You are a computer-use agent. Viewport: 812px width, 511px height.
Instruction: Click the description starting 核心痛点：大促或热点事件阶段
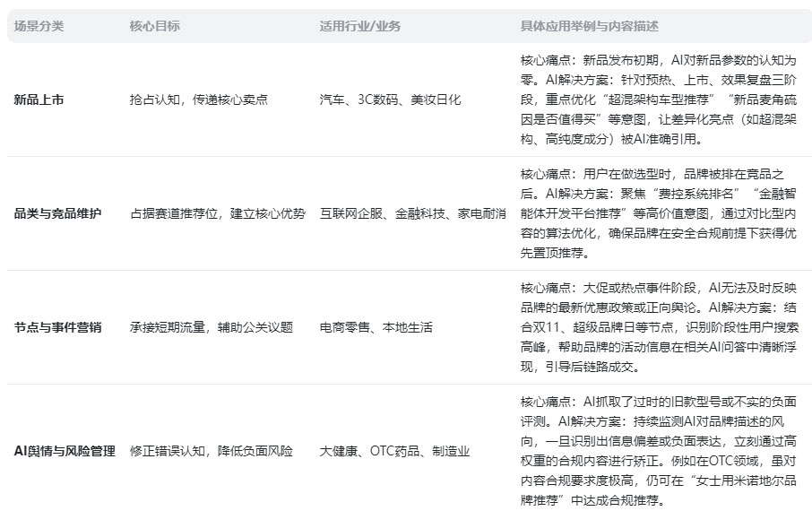(x=660, y=327)
